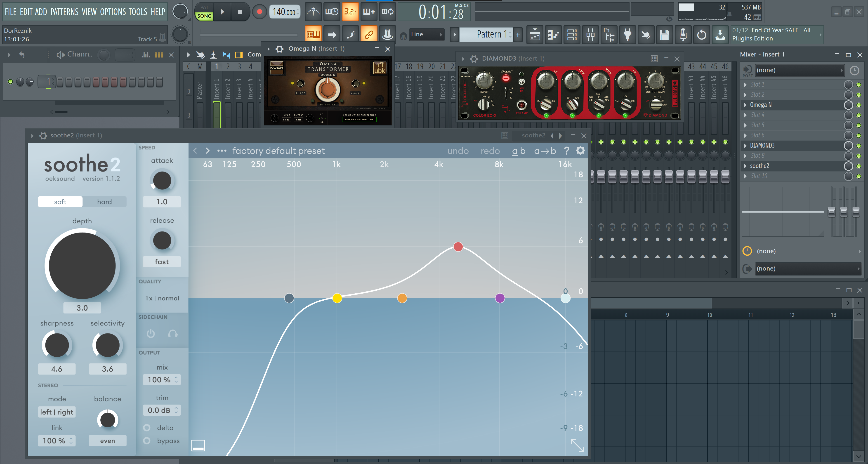This screenshot has height=464, width=868.
Task: Open the TOOLS menu
Action: tap(138, 12)
